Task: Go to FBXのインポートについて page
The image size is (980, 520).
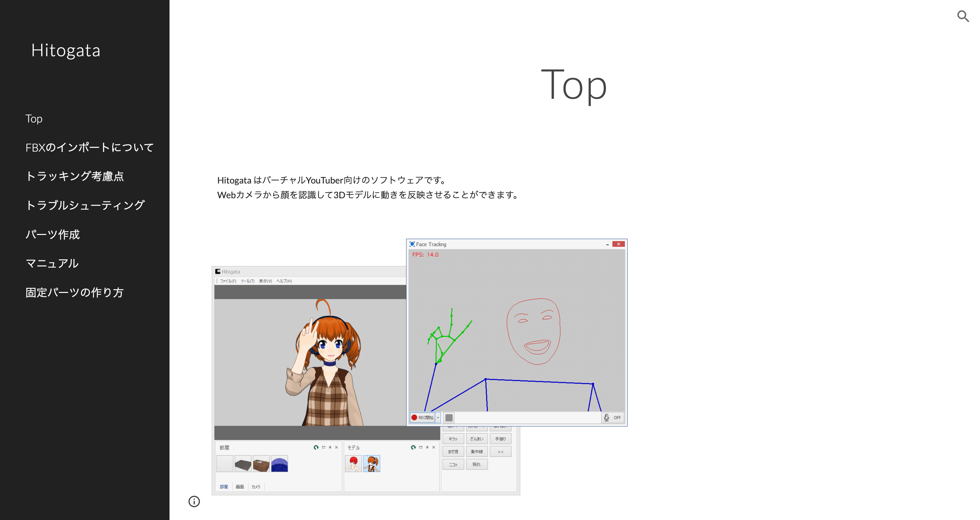Action: 90,147
